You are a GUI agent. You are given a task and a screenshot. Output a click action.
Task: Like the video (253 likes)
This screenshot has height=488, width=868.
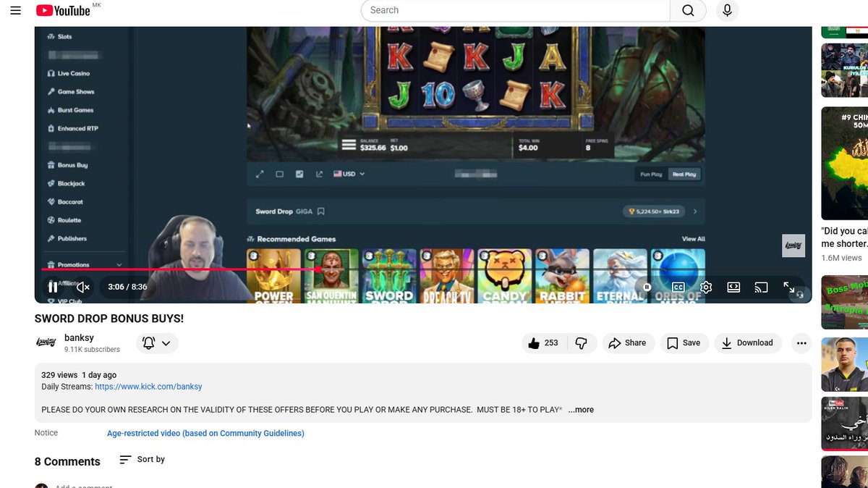(544, 343)
